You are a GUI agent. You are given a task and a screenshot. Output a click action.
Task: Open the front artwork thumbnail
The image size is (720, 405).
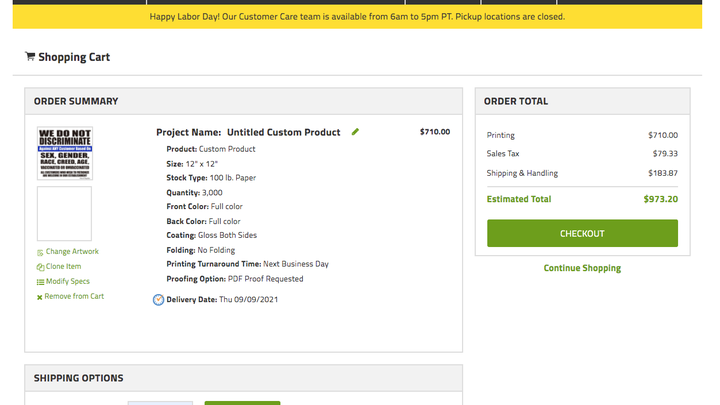click(65, 153)
